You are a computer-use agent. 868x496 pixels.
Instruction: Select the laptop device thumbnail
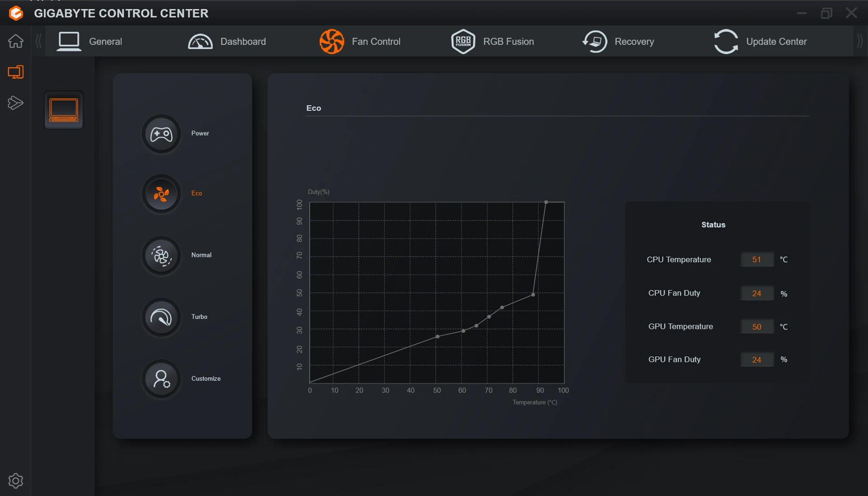click(x=64, y=110)
